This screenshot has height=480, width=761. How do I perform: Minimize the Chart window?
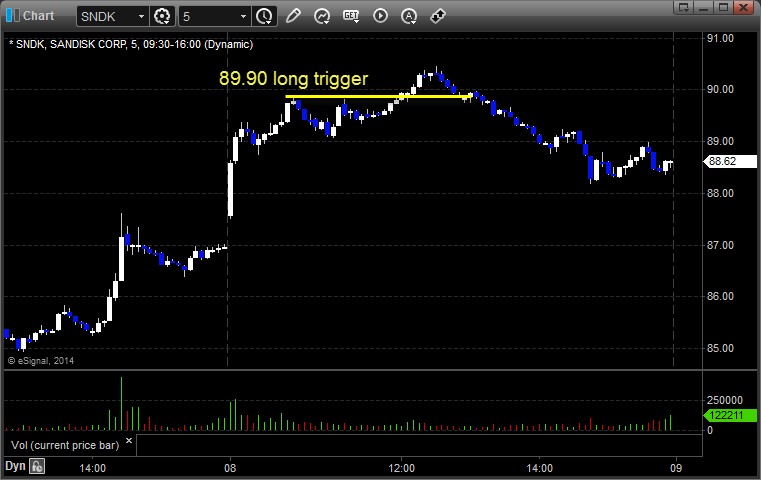tap(704, 7)
